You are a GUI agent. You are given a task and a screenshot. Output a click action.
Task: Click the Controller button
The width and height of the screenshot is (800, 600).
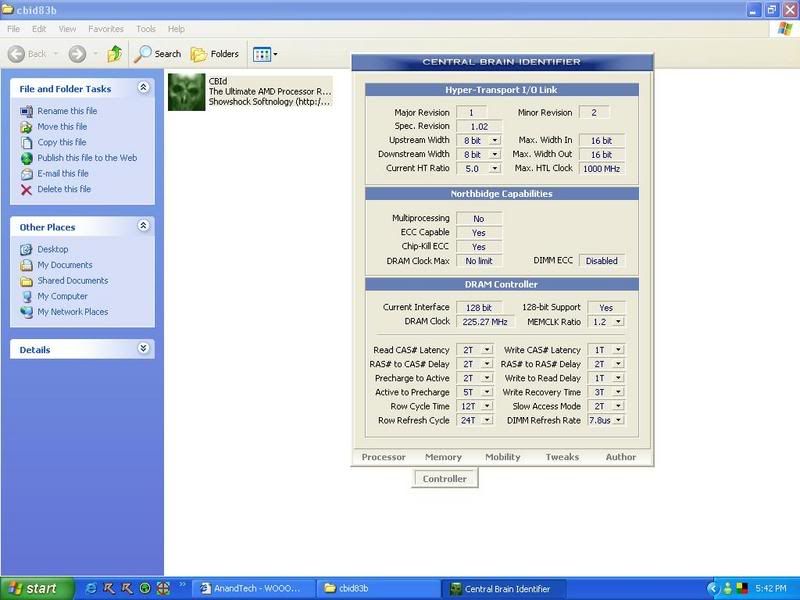click(444, 479)
